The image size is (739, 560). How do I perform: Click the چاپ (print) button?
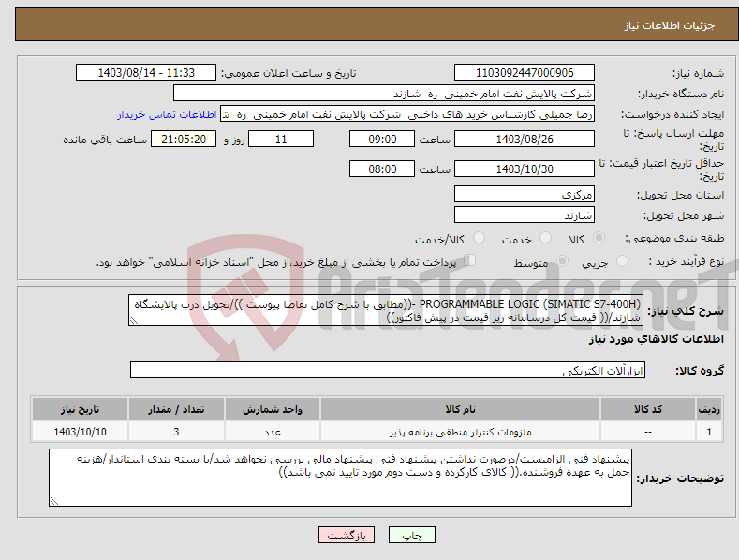point(411,535)
